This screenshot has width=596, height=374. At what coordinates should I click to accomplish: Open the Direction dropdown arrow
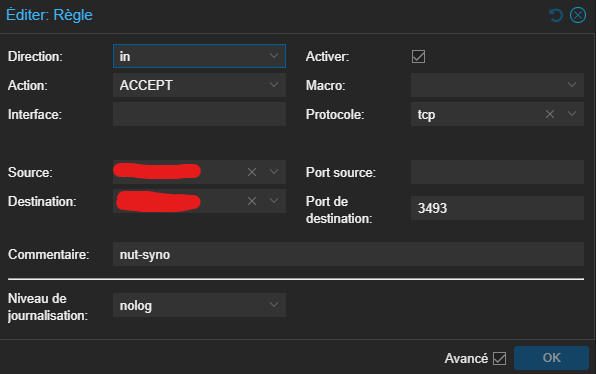pyautogui.click(x=274, y=56)
